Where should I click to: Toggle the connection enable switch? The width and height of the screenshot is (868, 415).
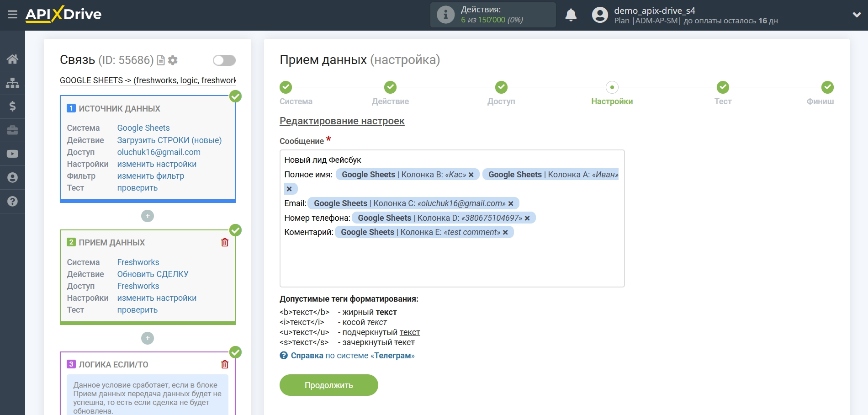(x=224, y=60)
